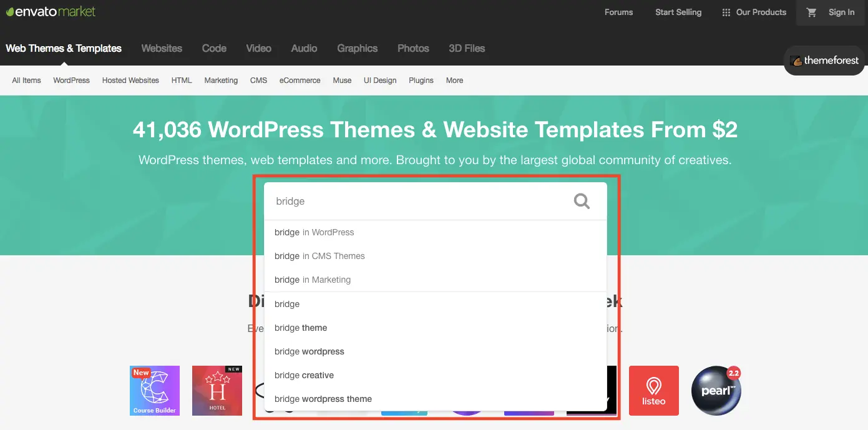This screenshot has height=430, width=868.
Task: Choose the 'bridge wordpress theme' suggestion
Action: [x=436, y=399]
